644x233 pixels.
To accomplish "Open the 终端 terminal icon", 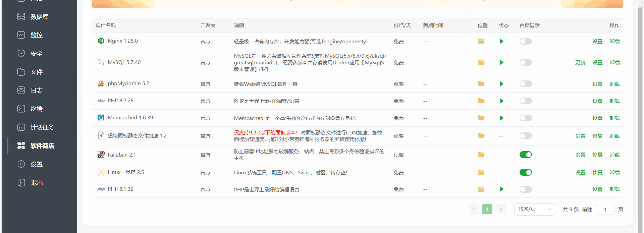I will tap(21, 109).
